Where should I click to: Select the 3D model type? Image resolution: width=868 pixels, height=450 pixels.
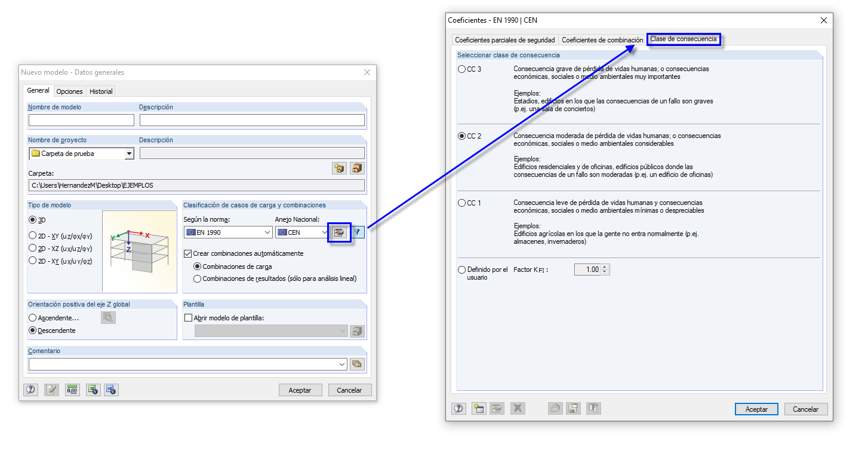tap(33, 220)
